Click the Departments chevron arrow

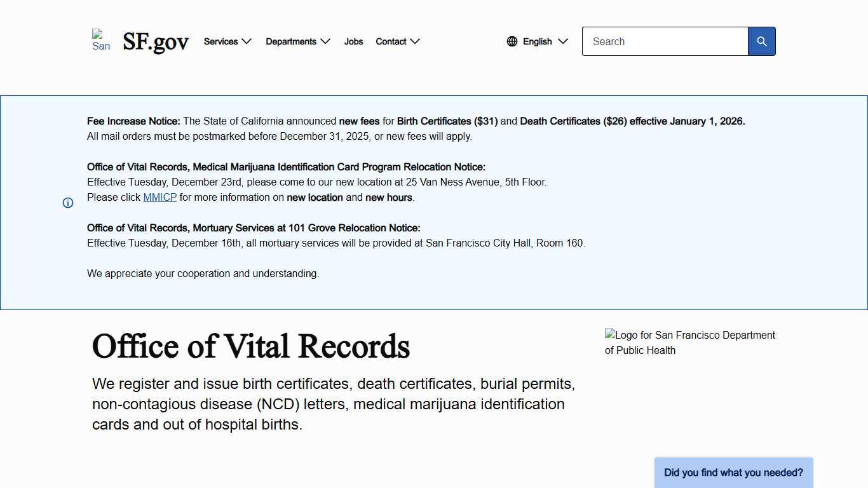(325, 42)
